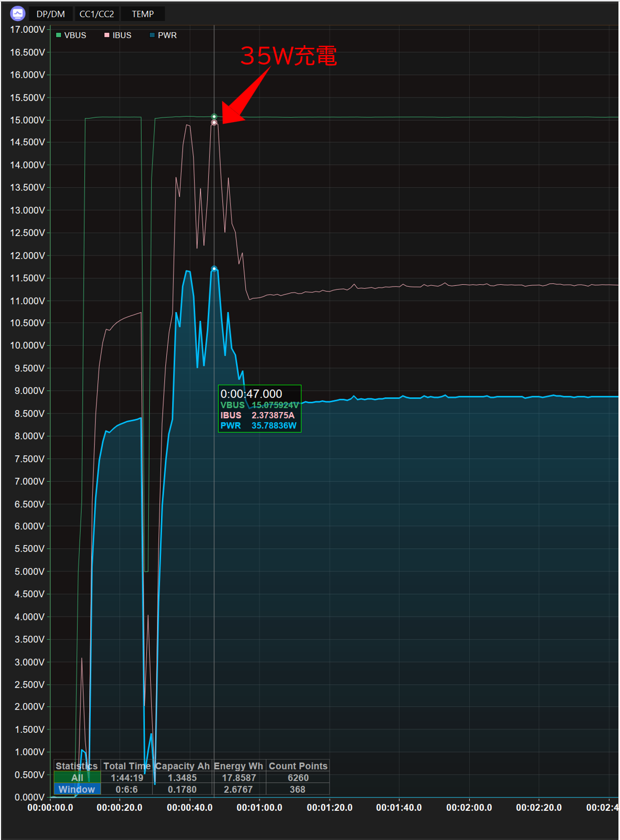Click the pink IBUS legend swatch

point(107,35)
